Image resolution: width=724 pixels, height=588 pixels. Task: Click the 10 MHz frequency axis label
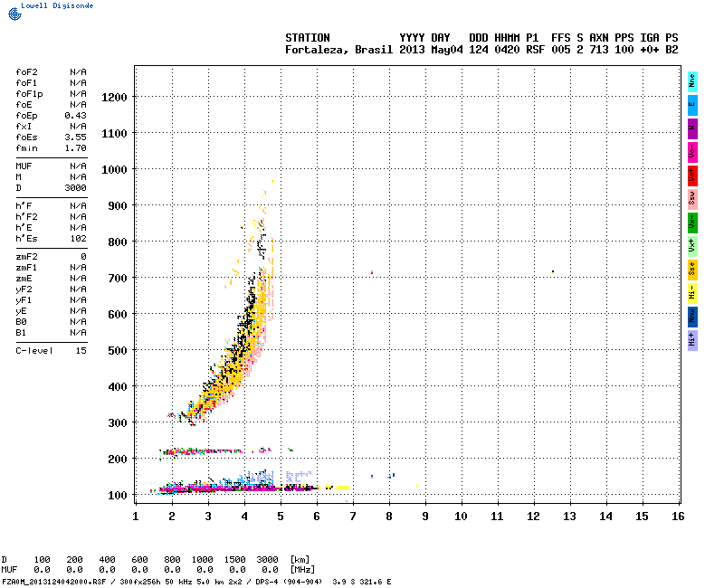click(461, 517)
